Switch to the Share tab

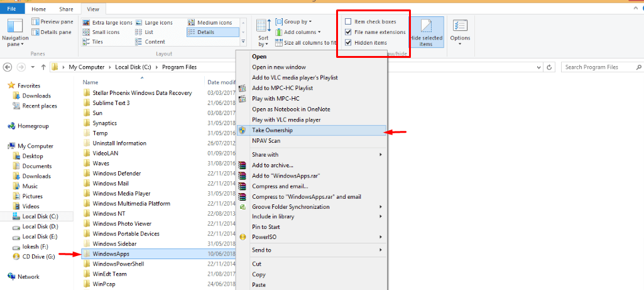coord(66,9)
